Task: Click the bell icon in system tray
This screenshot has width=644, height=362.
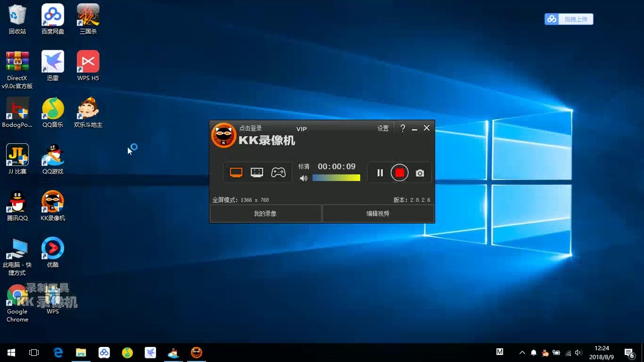Action: point(534,353)
